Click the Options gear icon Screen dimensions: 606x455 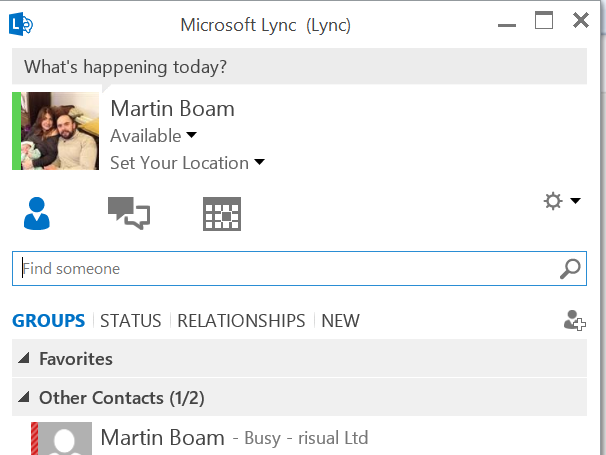552,202
